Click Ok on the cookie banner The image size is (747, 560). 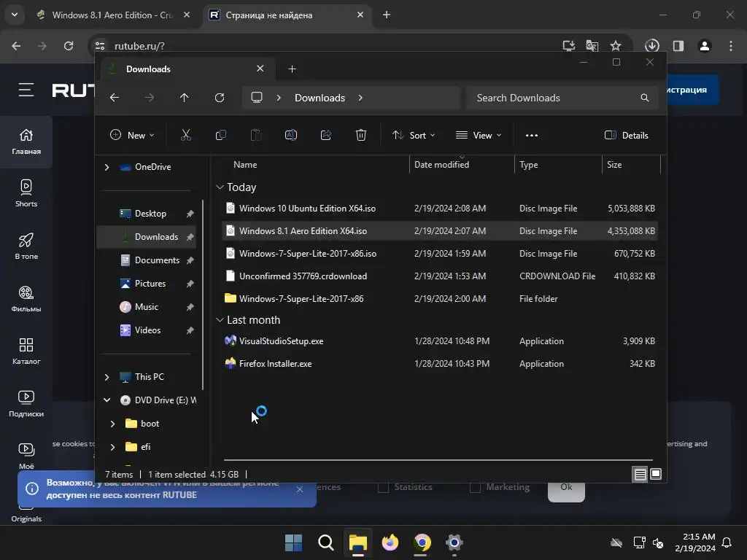(x=566, y=487)
